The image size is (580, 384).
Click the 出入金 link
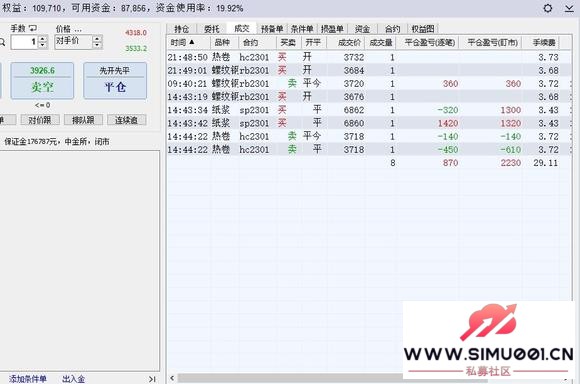coord(73,379)
